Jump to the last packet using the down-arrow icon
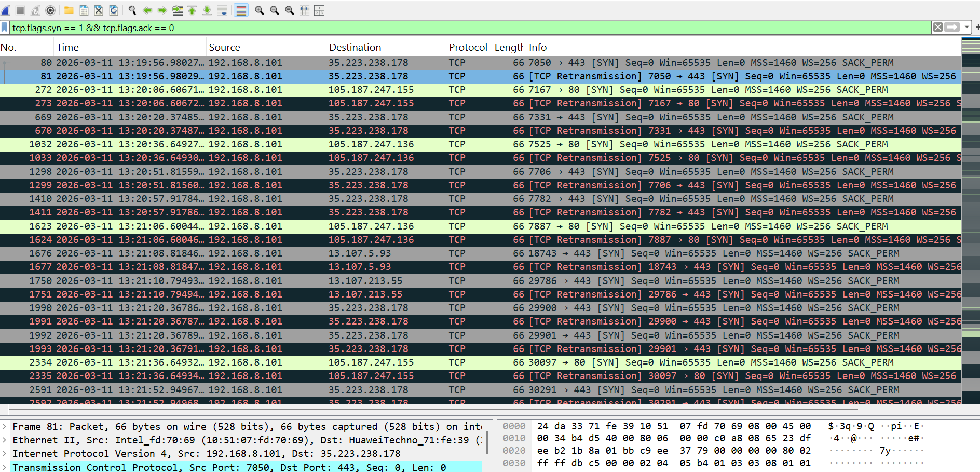The height and width of the screenshot is (472, 980). click(x=207, y=10)
